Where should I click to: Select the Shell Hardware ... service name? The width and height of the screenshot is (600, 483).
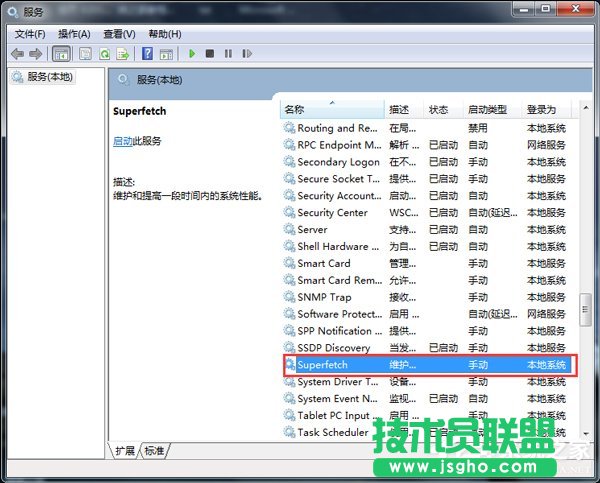pos(338,246)
